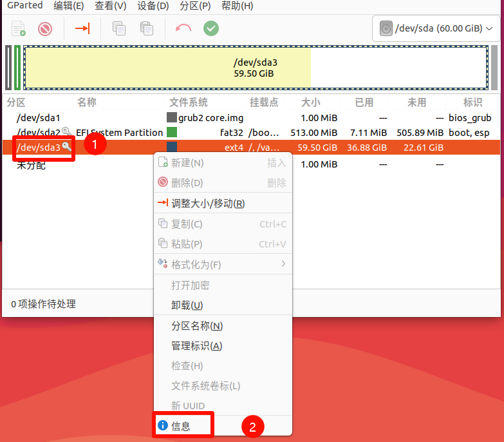
Task: Sort by the 文件系统 column header
Action: [x=189, y=102]
